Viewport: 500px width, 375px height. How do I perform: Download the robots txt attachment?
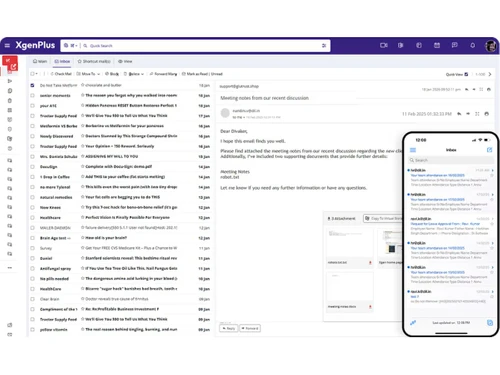[370, 263]
